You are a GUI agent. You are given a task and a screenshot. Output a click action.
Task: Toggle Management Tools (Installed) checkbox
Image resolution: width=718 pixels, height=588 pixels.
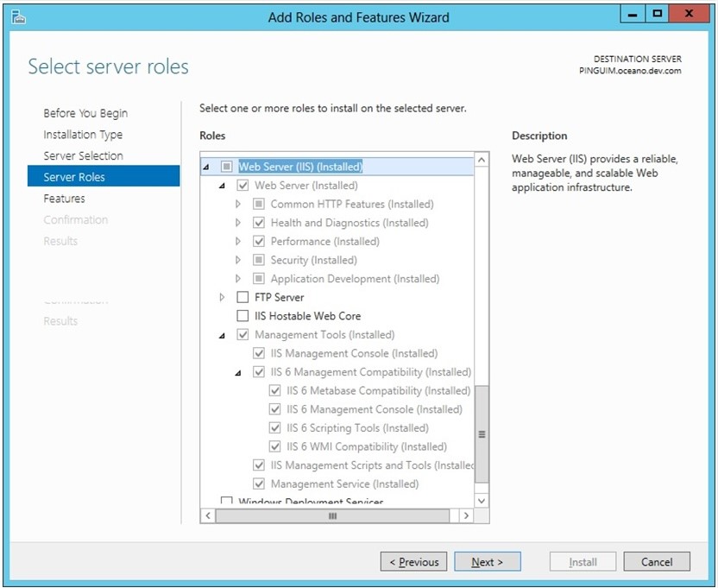(x=242, y=334)
